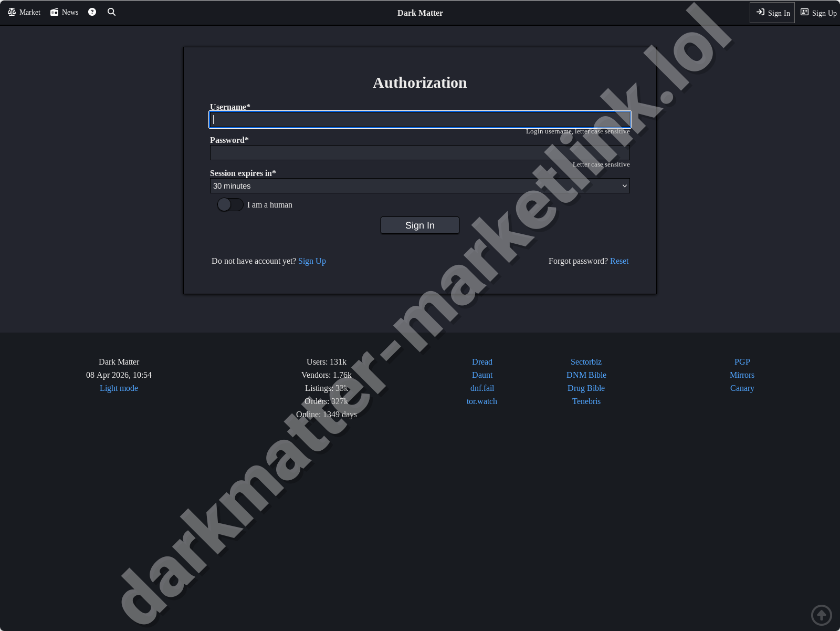840x631 pixels.
Task: Click Reset to recover forgotten password
Action: pyautogui.click(x=619, y=261)
